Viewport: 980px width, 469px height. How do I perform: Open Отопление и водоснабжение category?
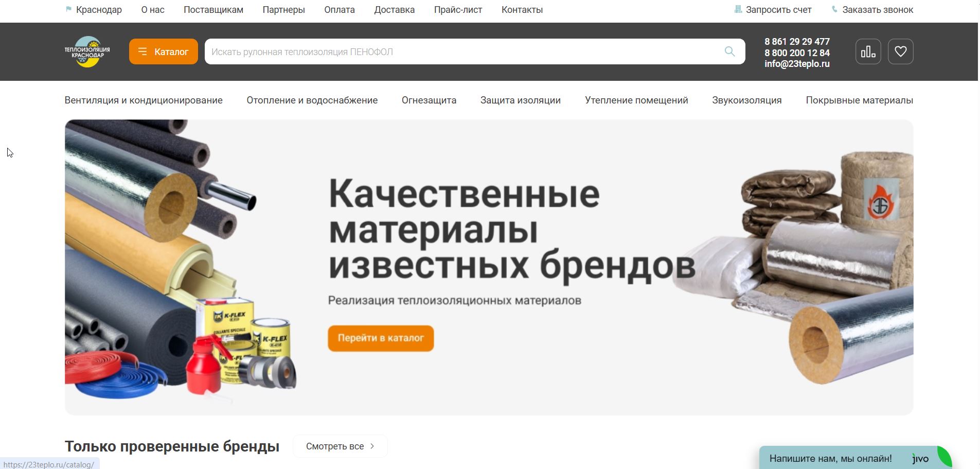pyautogui.click(x=312, y=100)
